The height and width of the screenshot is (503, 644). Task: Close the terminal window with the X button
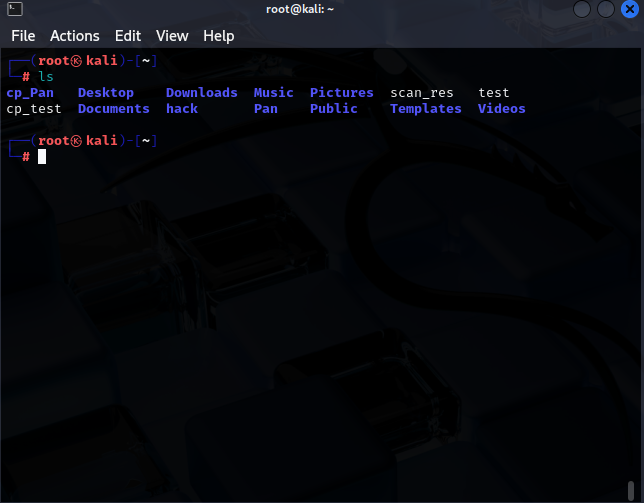pyautogui.click(x=630, y=9)
